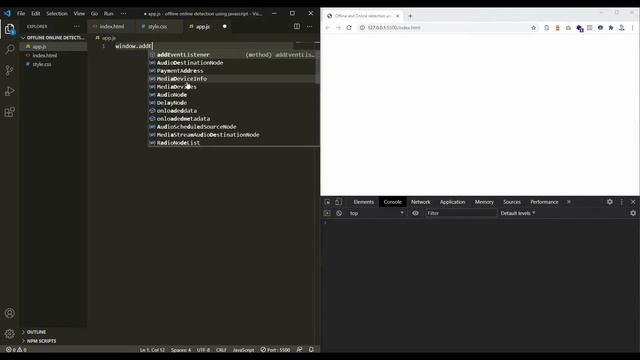This screenshot has width=640, height=360.
Task: Open DevTools customize three-dot menu
Action: click(622, 202)
